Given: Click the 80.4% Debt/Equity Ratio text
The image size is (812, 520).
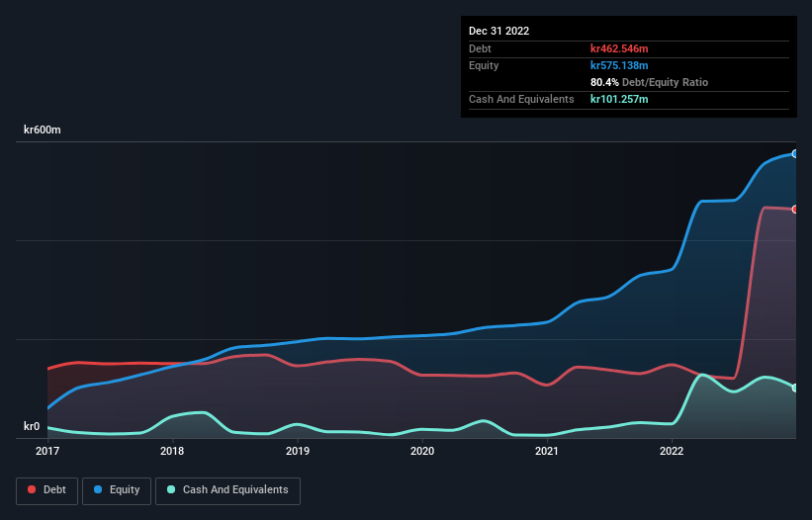Looking at the screenshot, I should pos(649,82).
